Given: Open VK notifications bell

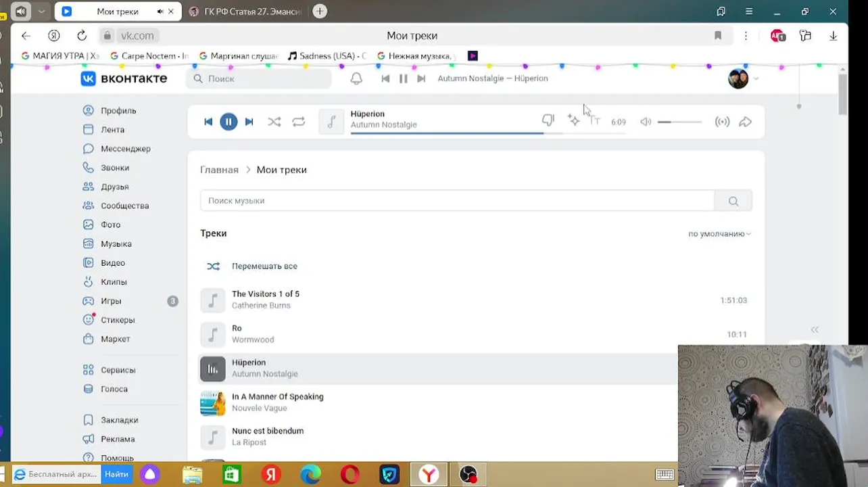Looking at the screenshot, I should (x=356, y=78).
